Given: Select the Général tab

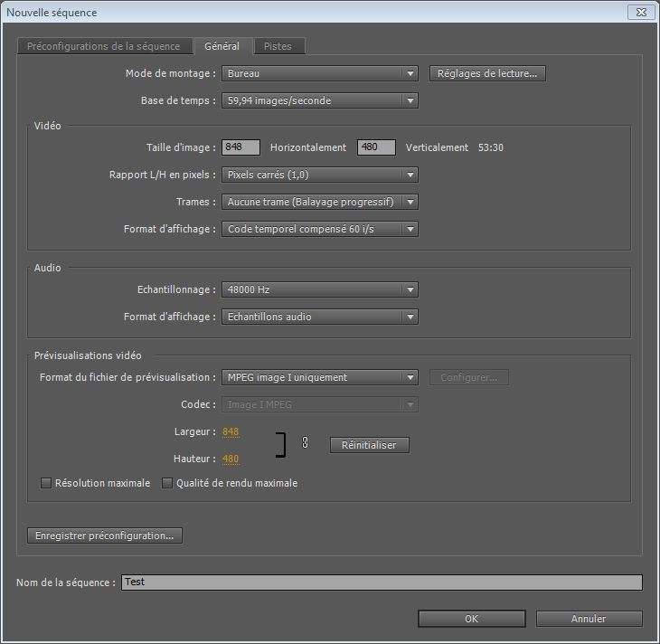Looking at the screenshot, I should click(222, 46).
